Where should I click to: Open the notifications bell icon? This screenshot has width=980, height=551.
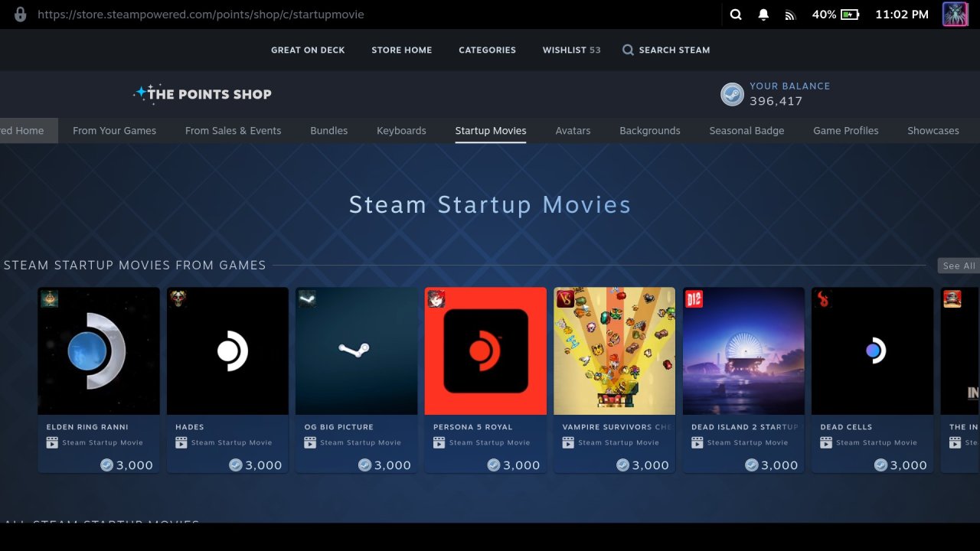763,14
